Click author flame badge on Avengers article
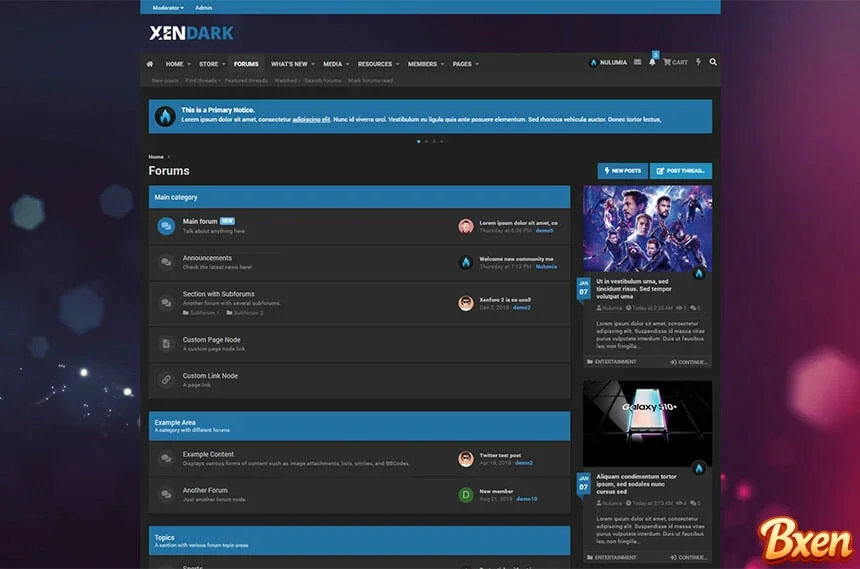The width and height of the screenshot is (860, 569). click(x=699, y=273)
